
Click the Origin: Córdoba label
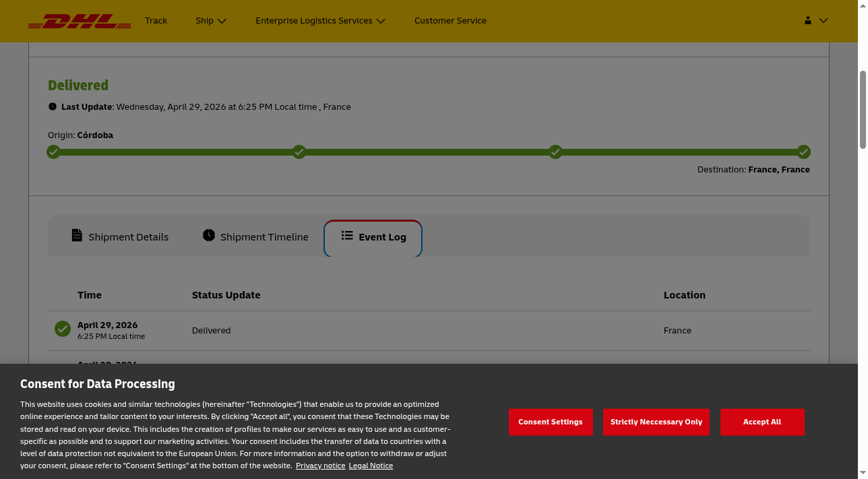click(80, 135)
